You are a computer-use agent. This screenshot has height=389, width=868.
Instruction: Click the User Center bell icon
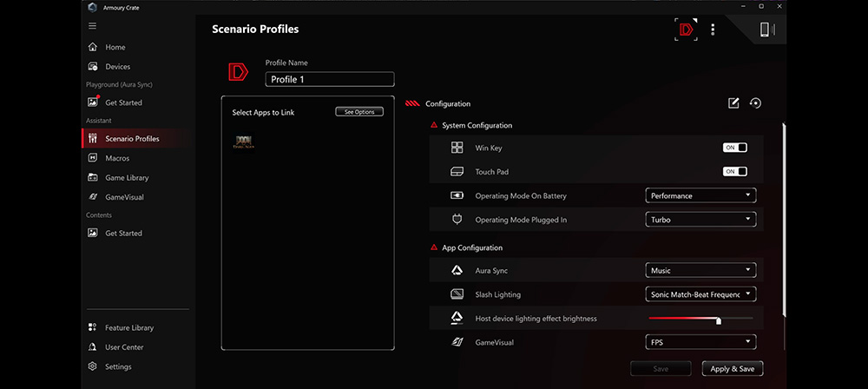(93, 346)
